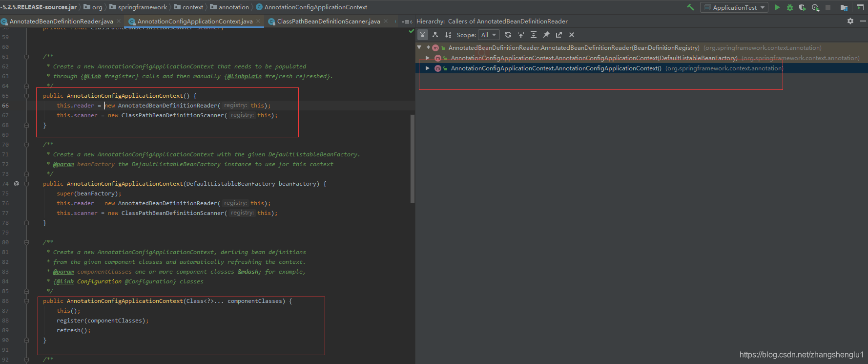Click the grey stop square button
This screenshot has height=364, width=868.
click(x=828, y=7)
